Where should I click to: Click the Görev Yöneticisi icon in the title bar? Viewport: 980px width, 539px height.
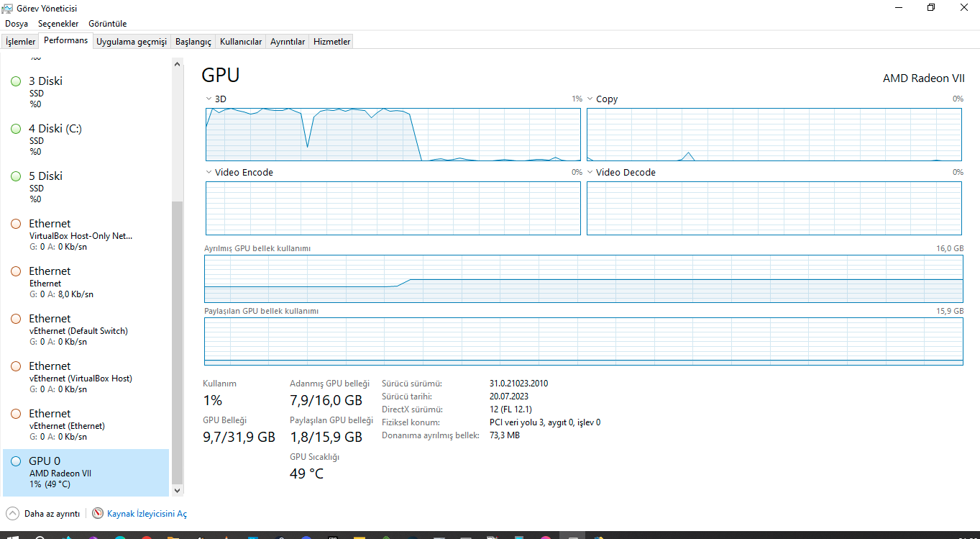8,8
